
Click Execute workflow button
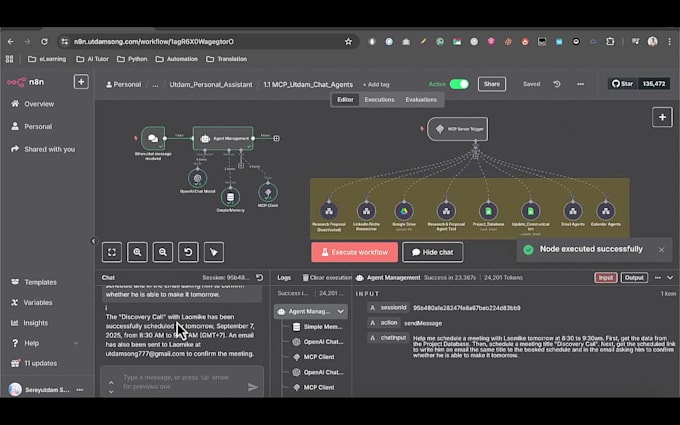pos(354,252)
